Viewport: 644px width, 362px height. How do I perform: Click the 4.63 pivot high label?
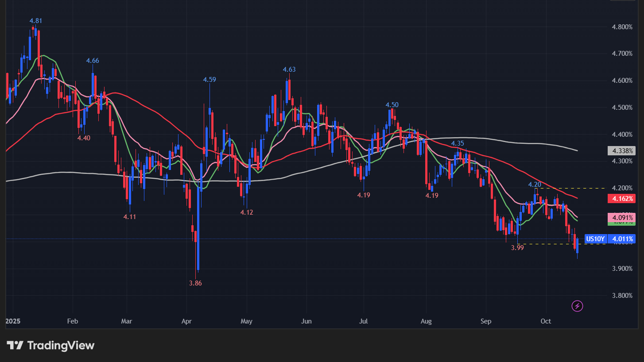(289, 69)
